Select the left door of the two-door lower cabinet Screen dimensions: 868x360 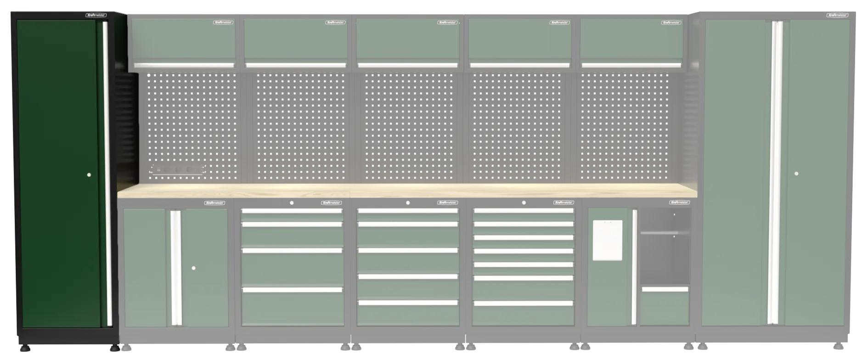145,268
